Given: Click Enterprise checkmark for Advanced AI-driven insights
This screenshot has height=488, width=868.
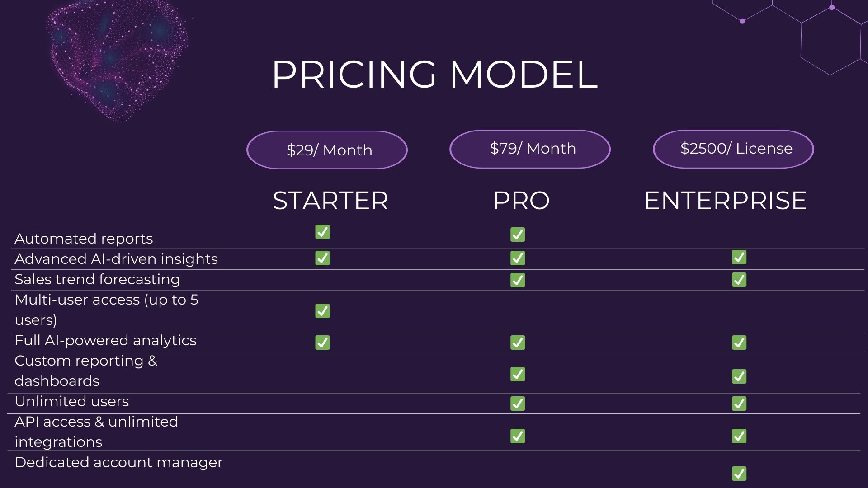Looking at the screenshot, I should (739, 257).
